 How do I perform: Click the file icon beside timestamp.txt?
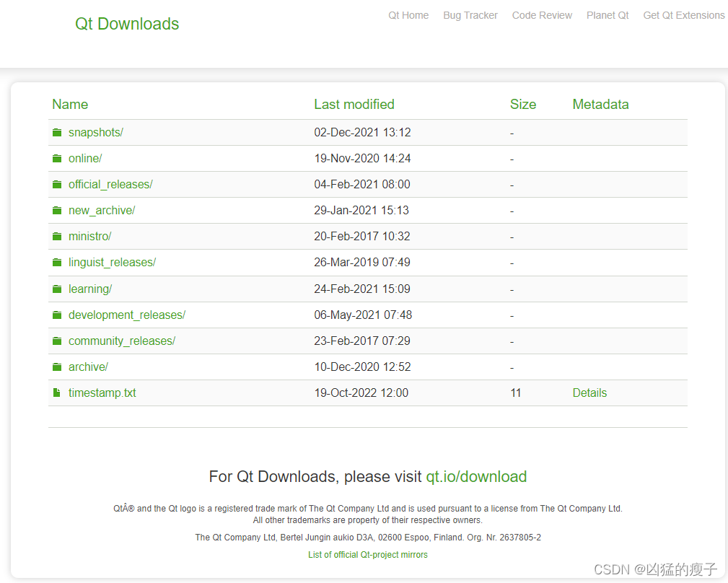(57, 393)
